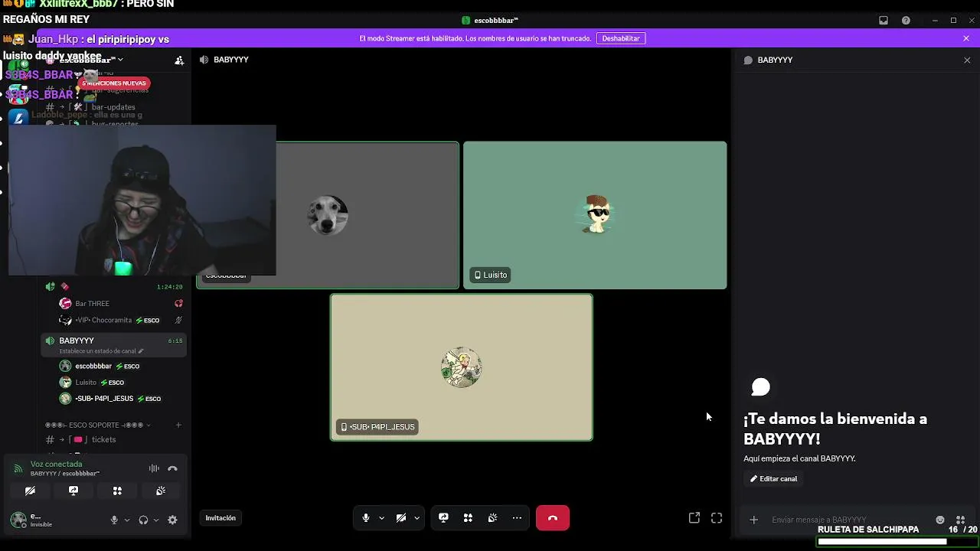The image size is (980, 551).
Task: Open Discord inbox icon in title bar
Action: (883, 21)
